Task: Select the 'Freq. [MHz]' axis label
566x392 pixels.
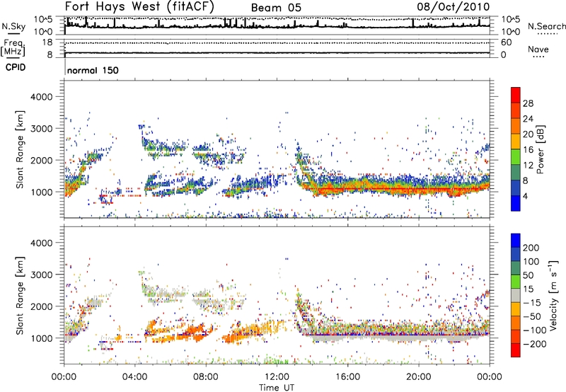Action: tap(13, 47)
